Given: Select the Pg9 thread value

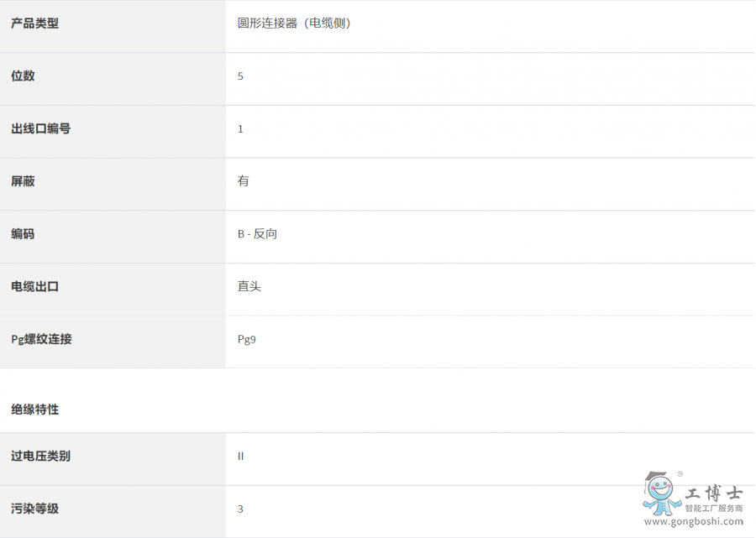Looking at the screenshot, I should click(246, 340).
